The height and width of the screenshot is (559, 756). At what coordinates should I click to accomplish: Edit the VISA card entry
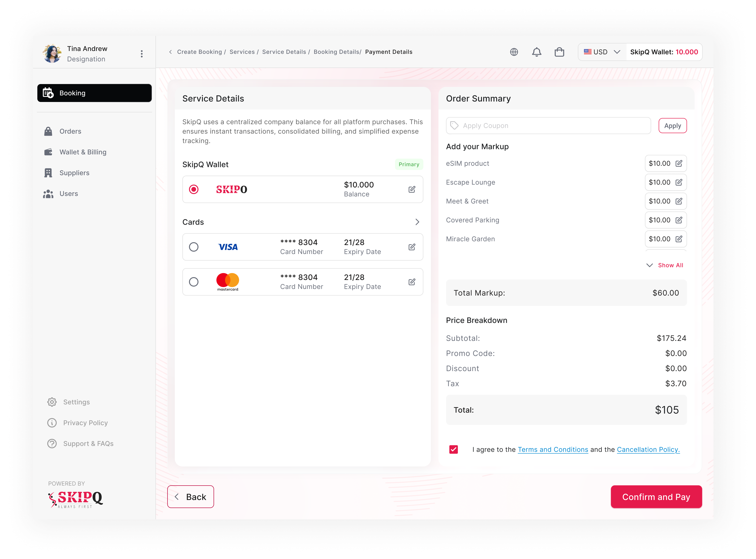coord(412,247)
